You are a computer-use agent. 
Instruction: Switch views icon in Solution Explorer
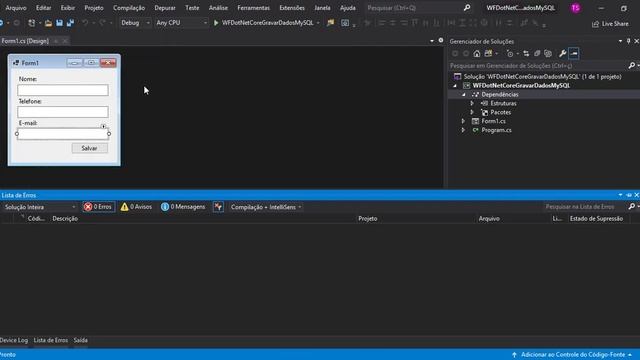click(x=488, y=53)
